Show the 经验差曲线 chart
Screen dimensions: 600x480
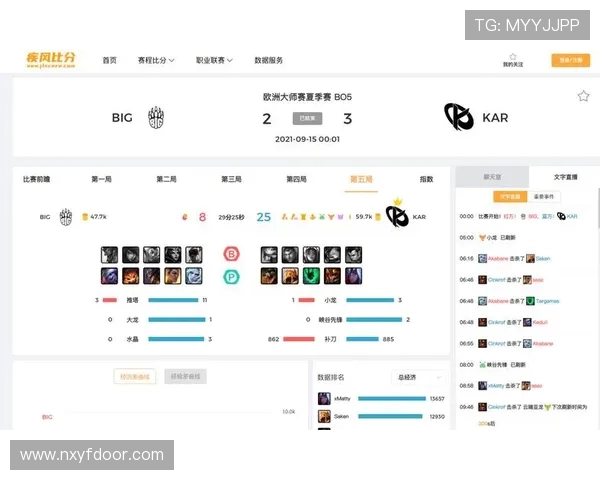[186, 377]
